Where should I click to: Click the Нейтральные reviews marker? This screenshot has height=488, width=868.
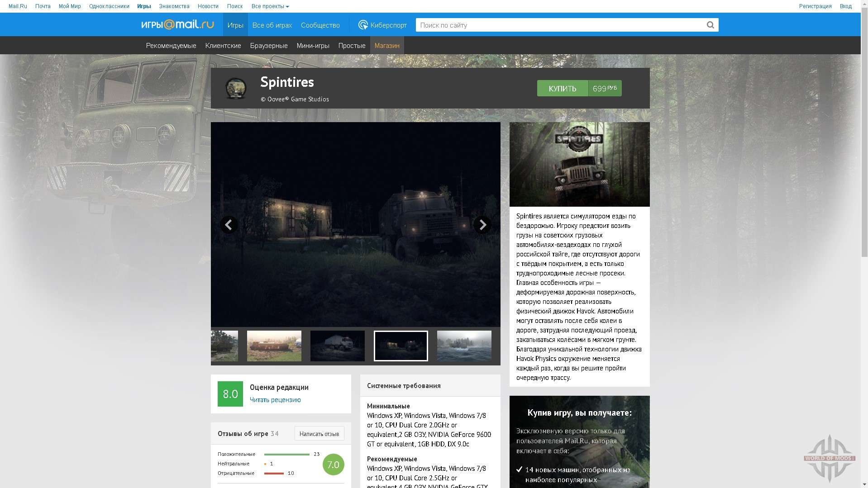coord(265,464)
